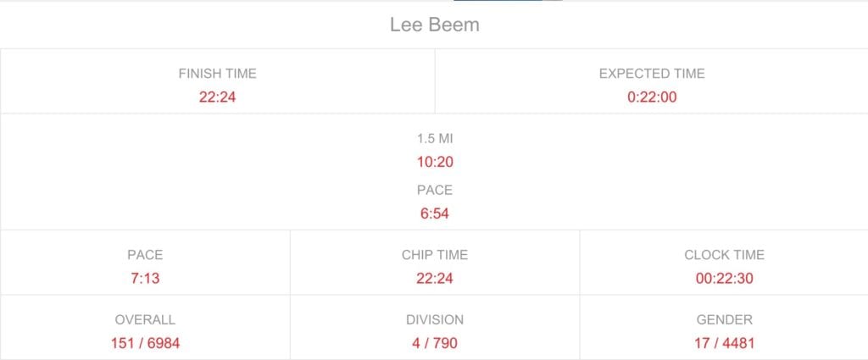
Task: Select the FINISH TIME label
Action: coord(218,74)
